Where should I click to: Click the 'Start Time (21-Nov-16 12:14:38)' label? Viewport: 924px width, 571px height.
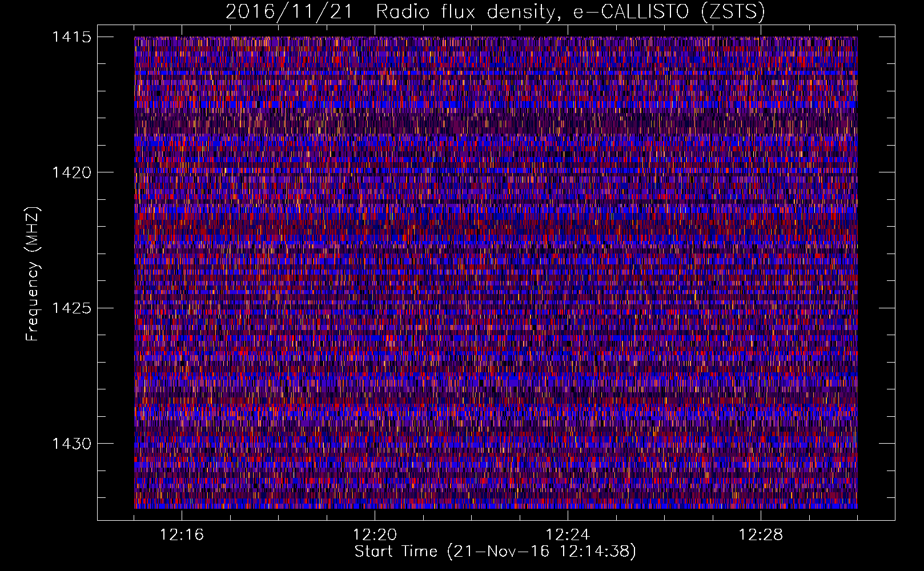(495, 552)
